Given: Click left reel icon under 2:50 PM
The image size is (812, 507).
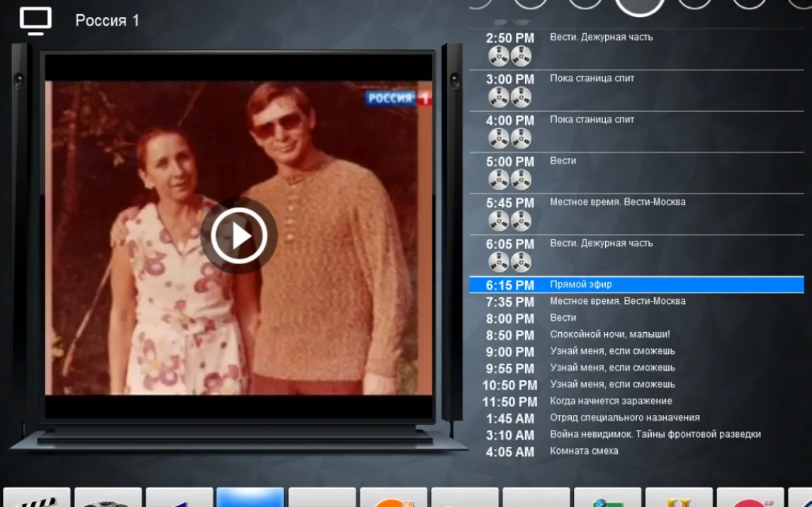Looking at the screenshot, I should click(x=499, y=56).
